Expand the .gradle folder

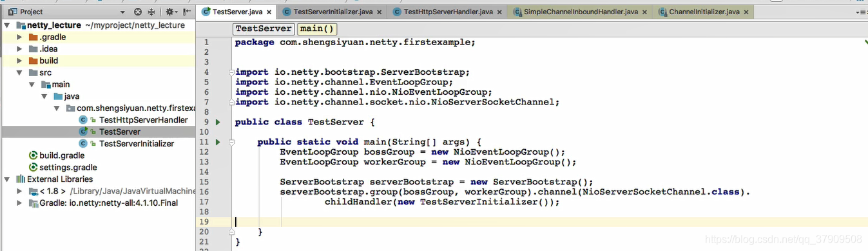pyautogui.click(x=19, y=37)
